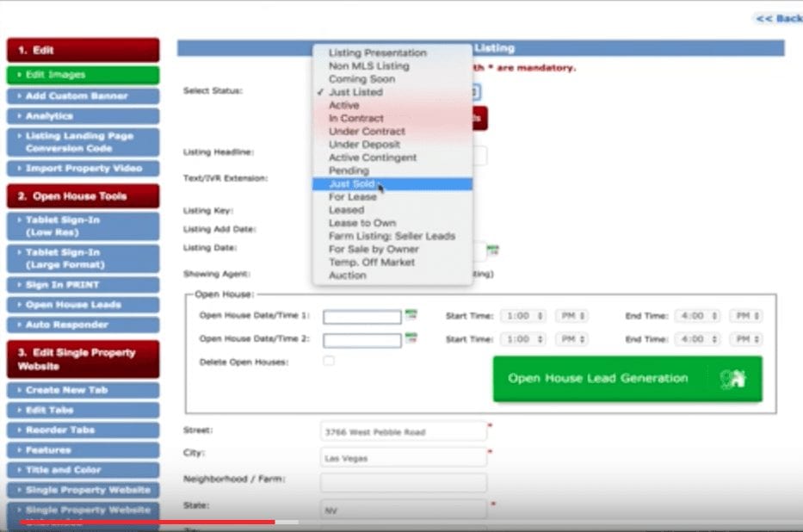This screenshot has height=532, width=803.
Task: Open 'Add Custom Banner' sidebar item
Action: point(83,96)
